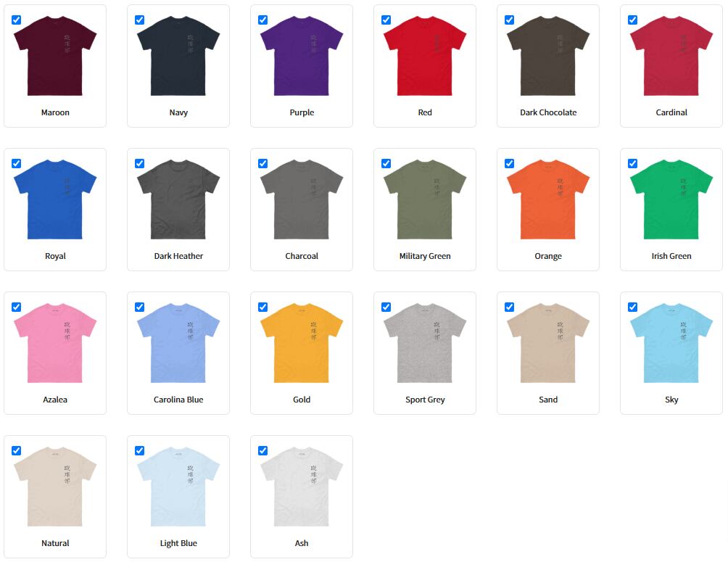Toggle the Carolina Blue checkbox

click(x=139, y=307)
